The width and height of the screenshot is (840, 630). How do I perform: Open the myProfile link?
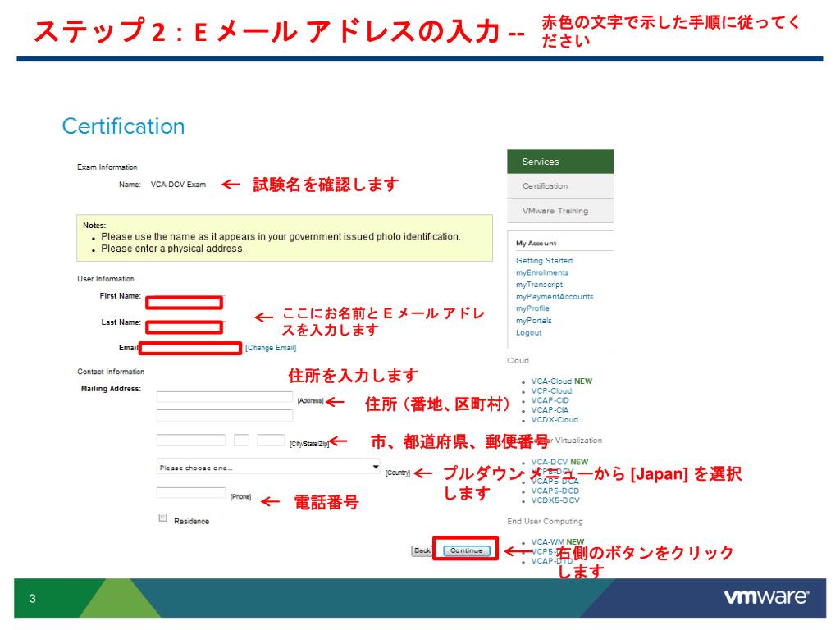(x=532, y=308)
